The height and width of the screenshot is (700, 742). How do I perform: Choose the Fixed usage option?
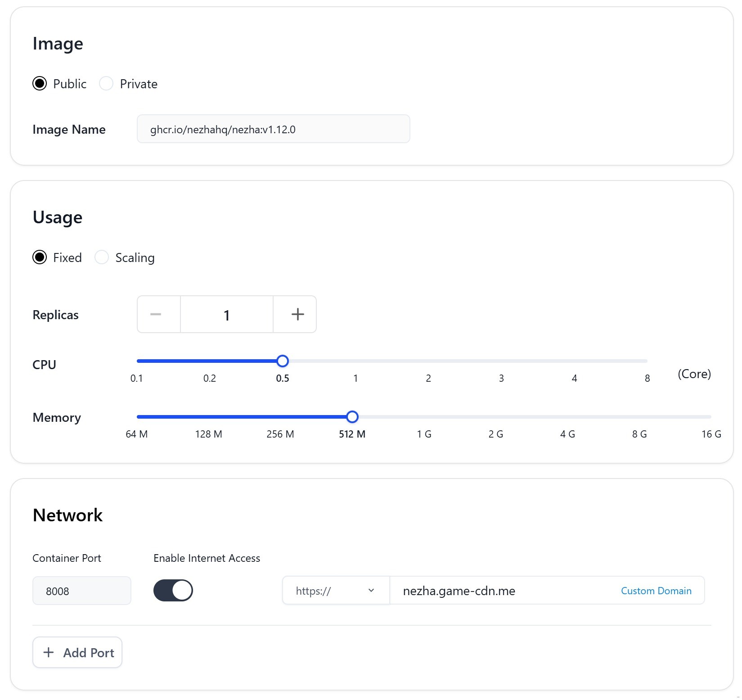(x=40, y=257)
